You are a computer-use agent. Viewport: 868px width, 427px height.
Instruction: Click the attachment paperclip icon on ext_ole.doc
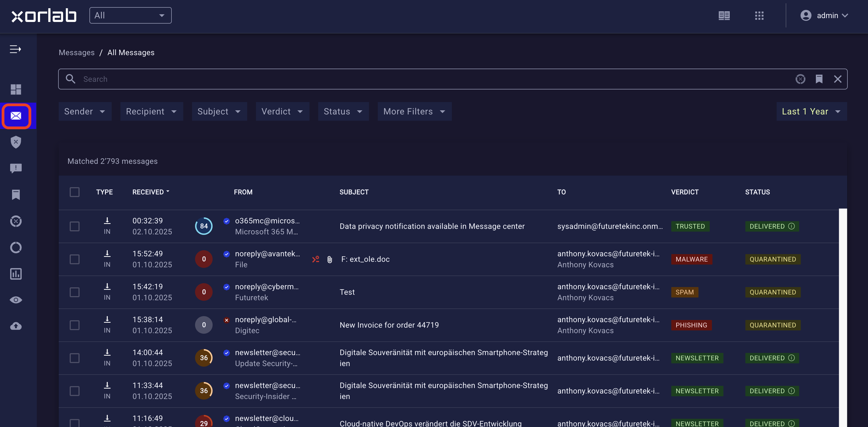pyautogui.click(x=329, y=259)
